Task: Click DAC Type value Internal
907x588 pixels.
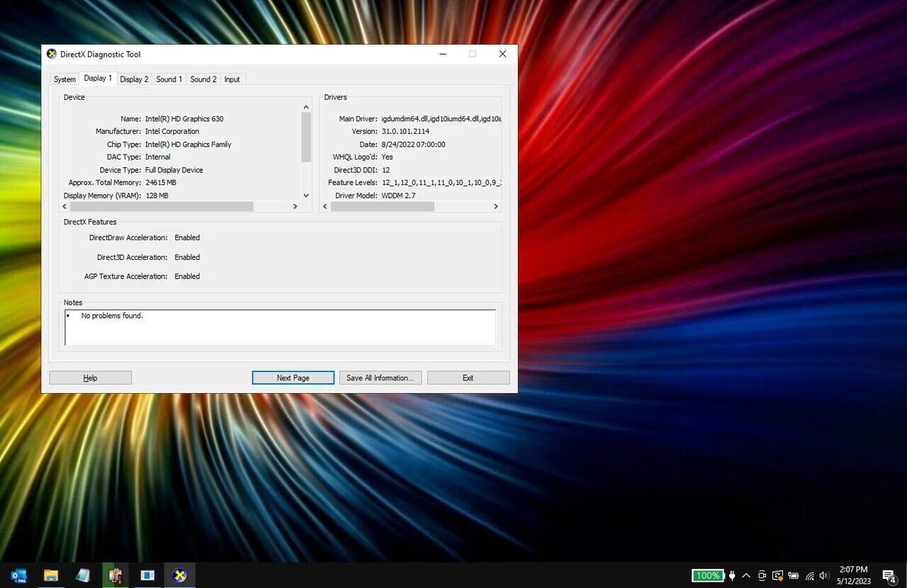Action: point(158,157)
